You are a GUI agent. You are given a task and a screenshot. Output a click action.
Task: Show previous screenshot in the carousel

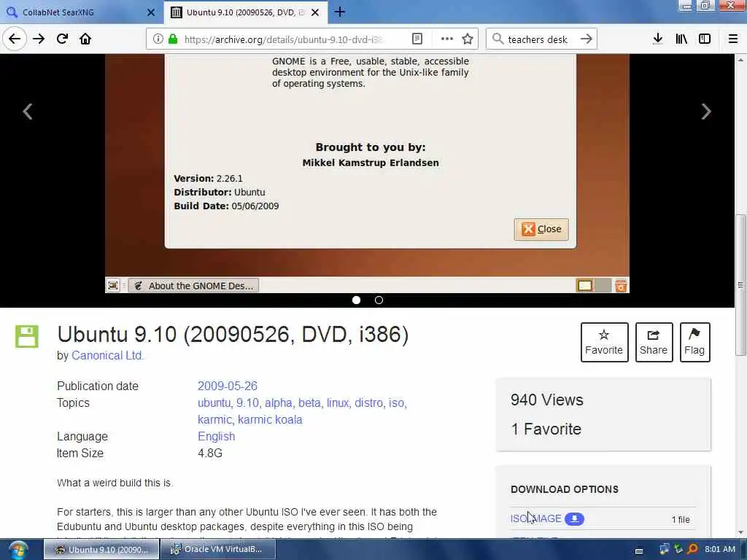pos(28,112)
